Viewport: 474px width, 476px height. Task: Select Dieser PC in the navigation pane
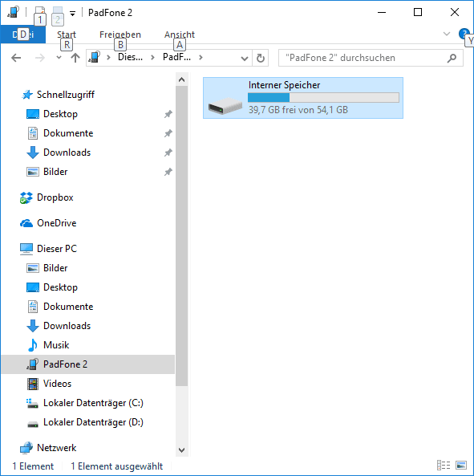tap(57, 249)
